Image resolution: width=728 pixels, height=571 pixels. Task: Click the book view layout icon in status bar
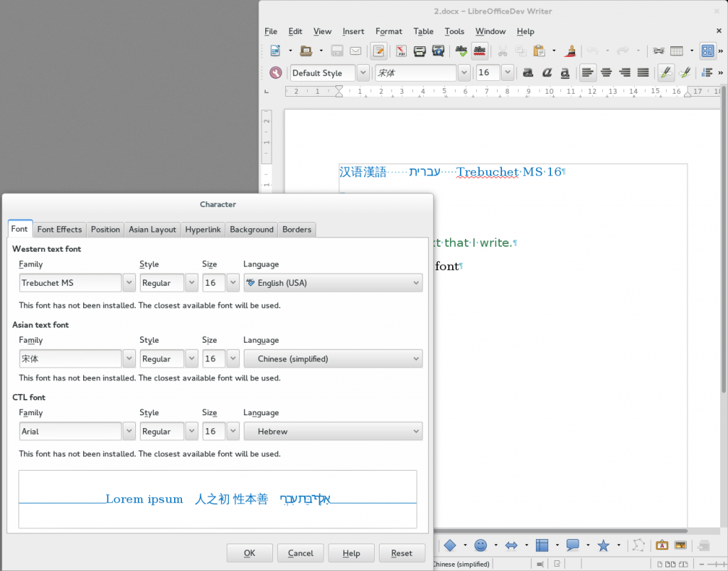pyautogui.click(x=683, y=564)
